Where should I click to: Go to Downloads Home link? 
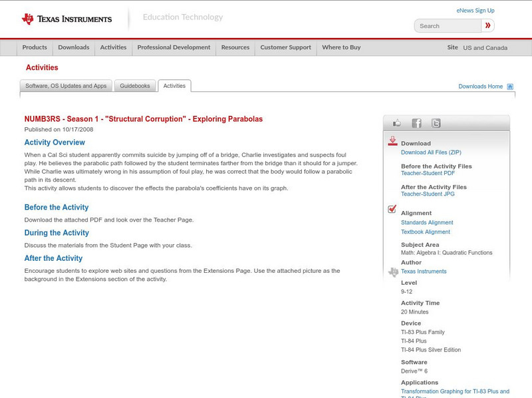(x=480, y=87)
